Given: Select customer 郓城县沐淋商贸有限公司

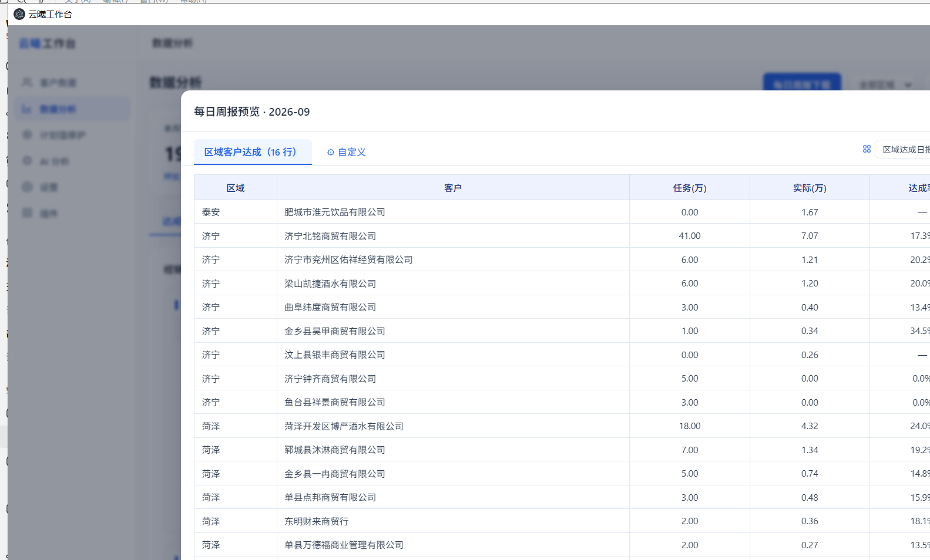Looking at the screenshot, I should coord(335,450).
